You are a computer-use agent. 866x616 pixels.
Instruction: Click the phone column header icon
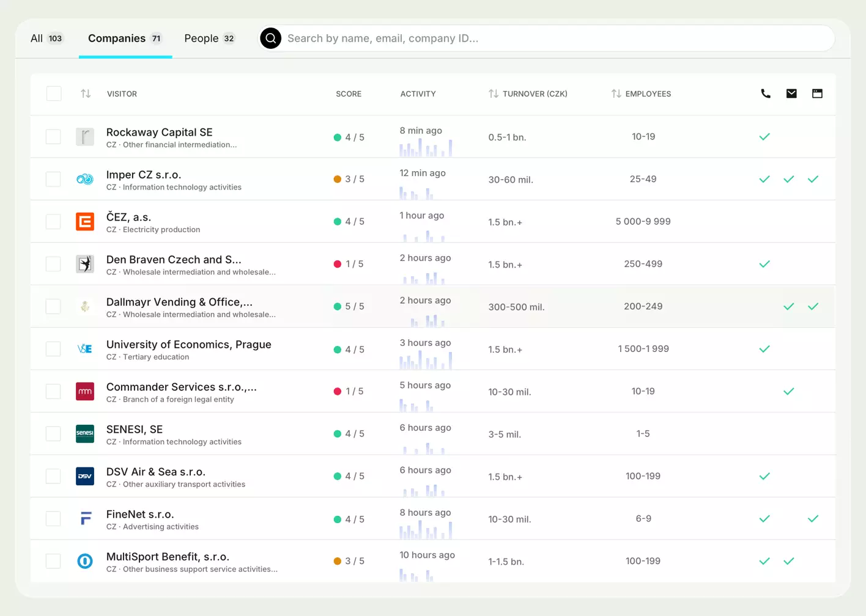pyautogui.click(x=765, y=94)
